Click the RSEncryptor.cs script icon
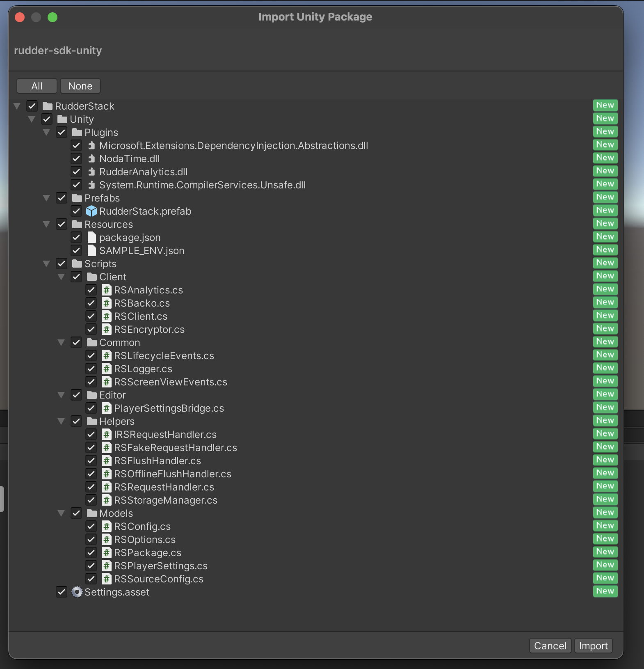Image resolution: width=644 pixels, height=669 pixels. [107, 330]
